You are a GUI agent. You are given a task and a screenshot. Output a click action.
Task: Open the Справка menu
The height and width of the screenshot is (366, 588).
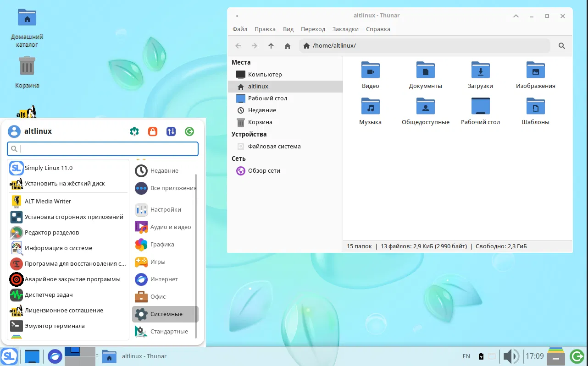click(378, 29)
